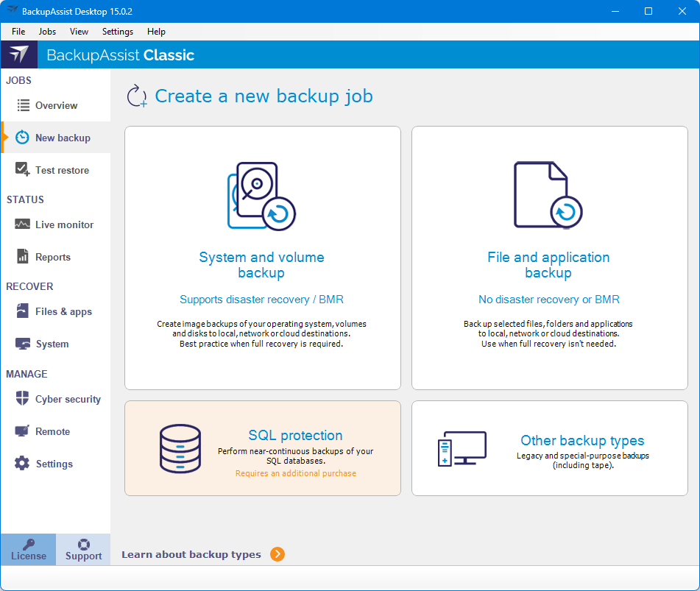Click the Remote monitor icon
This screenshot has width=700, height=591.
pos(23,431)
